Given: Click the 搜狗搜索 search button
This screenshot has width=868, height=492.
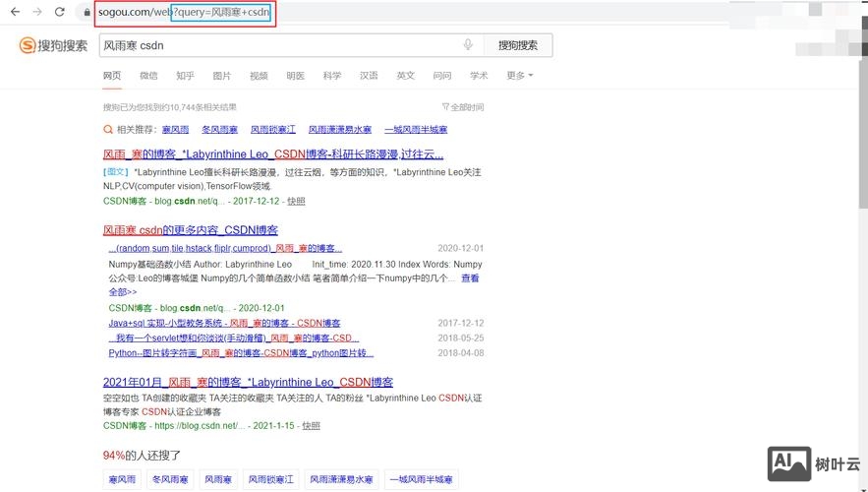Looking at the screenshot, I should 517,45.
